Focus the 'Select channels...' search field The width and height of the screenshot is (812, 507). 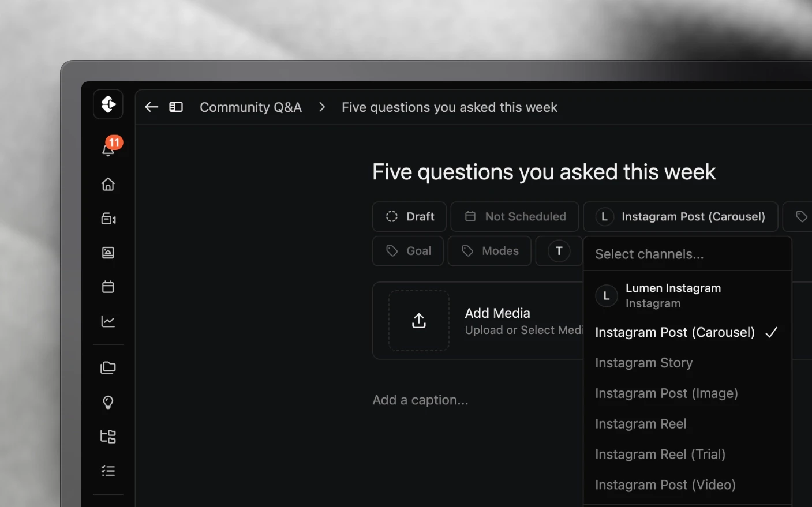click(687, 254)
